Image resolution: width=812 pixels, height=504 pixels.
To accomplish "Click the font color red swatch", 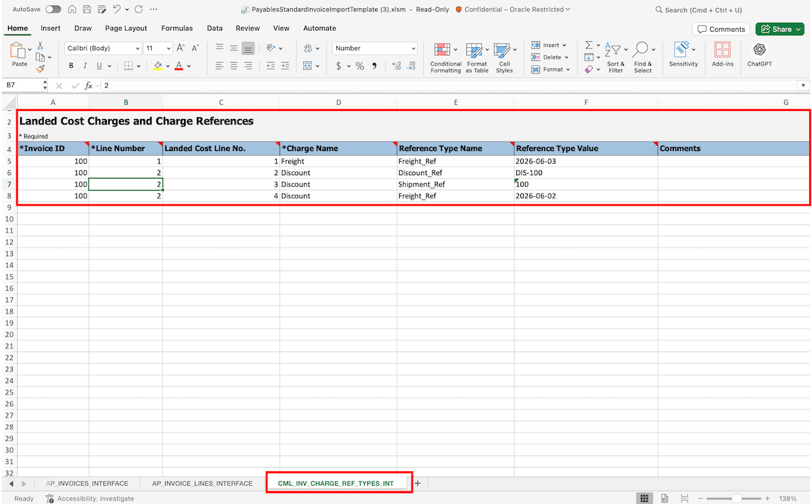I will (x=179, y=66).
